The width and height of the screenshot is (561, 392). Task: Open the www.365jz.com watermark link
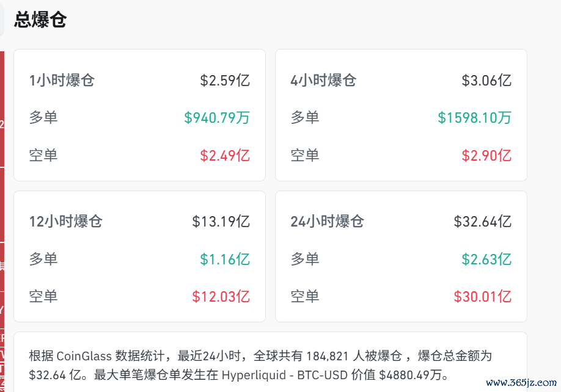tap(521, 383)
